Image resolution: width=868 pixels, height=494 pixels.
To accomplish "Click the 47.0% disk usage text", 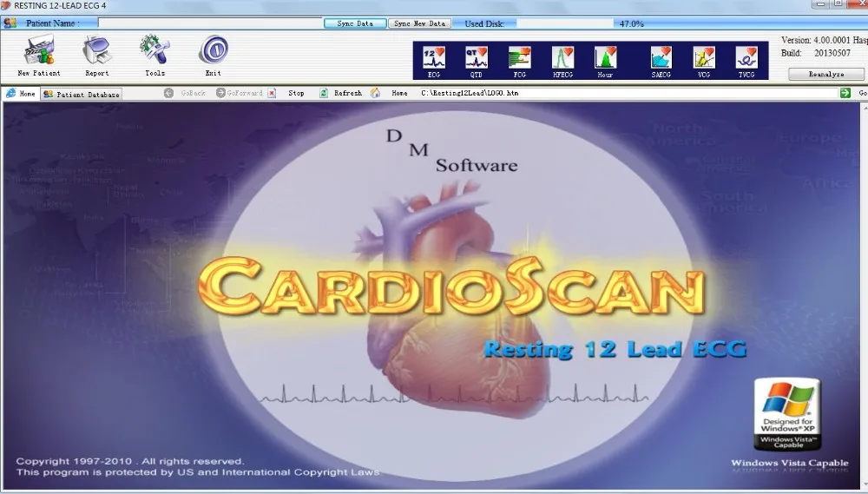I will point(632,23).
